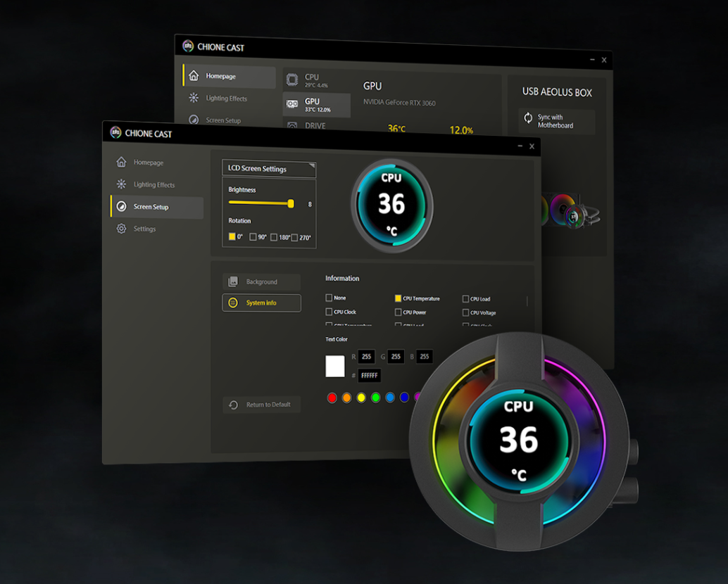728x584 pixels.
Task: Expand the LCD Screen Settings dropdown
Action: pos(269,169)
